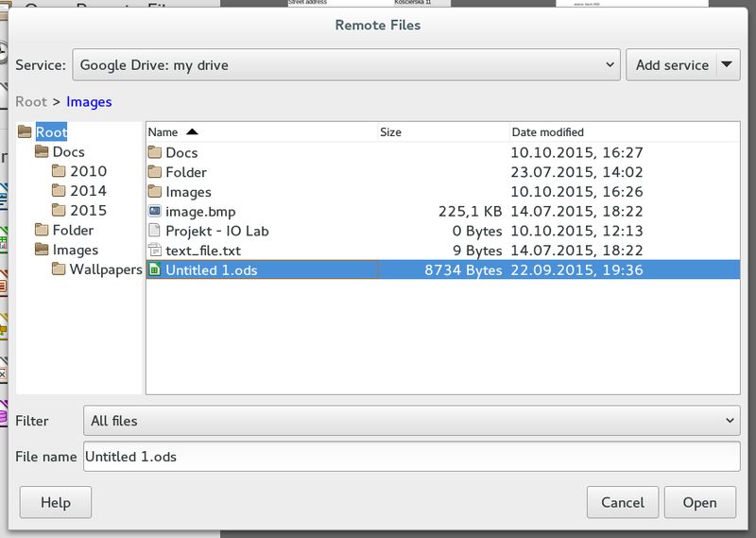
Task: Click the image.bmp file icon
Action: click(155, 212)
